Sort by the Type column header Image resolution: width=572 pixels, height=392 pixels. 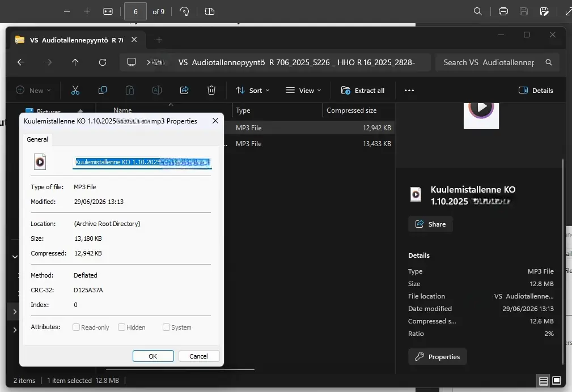(277, 110)
